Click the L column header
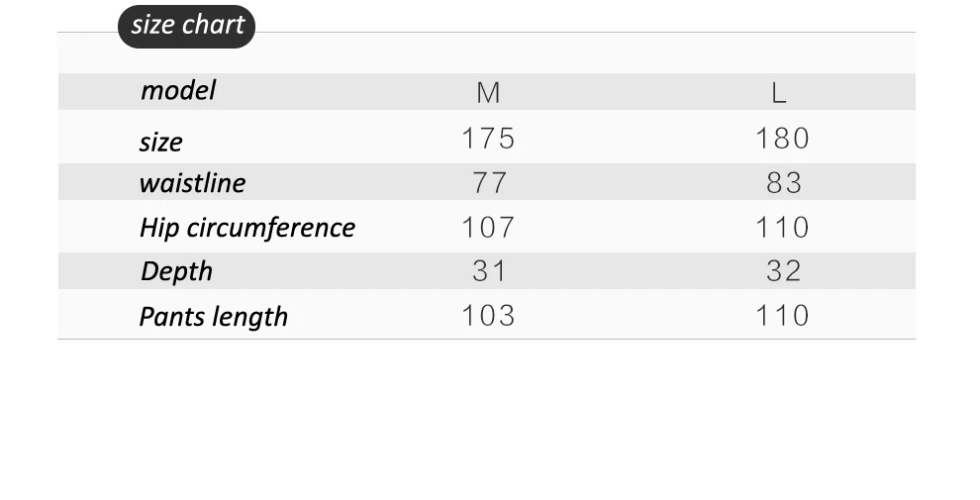Viewport: 980px width, 500px height. coord(779,93)
